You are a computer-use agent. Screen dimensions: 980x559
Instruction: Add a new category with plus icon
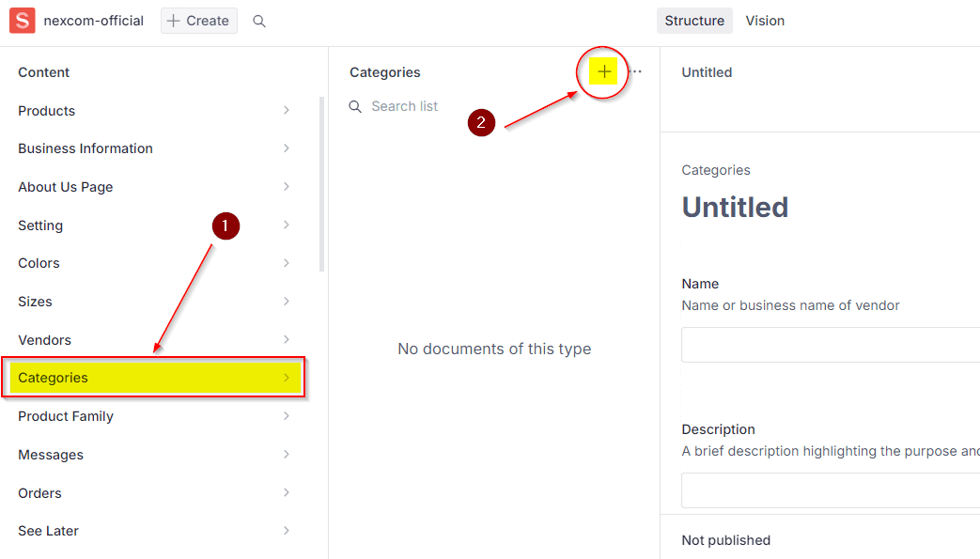pyautogui.click(x=603, y=72)
